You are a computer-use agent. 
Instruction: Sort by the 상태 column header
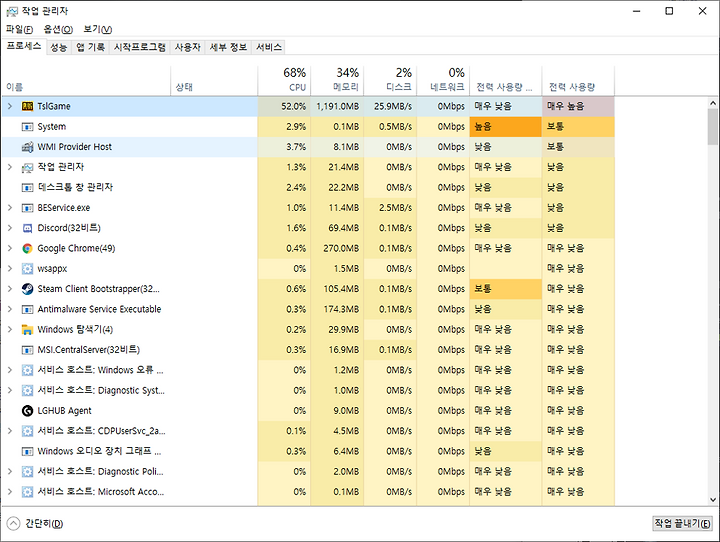coord(214,80)
